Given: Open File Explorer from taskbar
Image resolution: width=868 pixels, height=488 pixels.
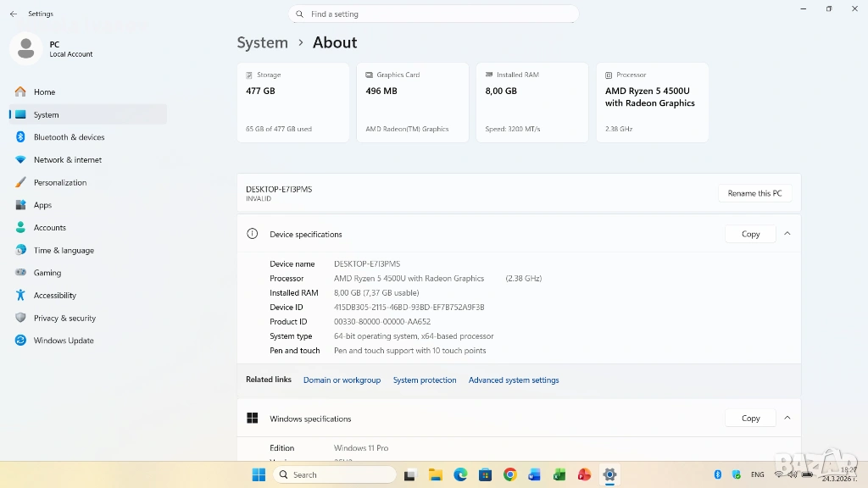Looking at the screenshot, I should [x=435, y=474].
